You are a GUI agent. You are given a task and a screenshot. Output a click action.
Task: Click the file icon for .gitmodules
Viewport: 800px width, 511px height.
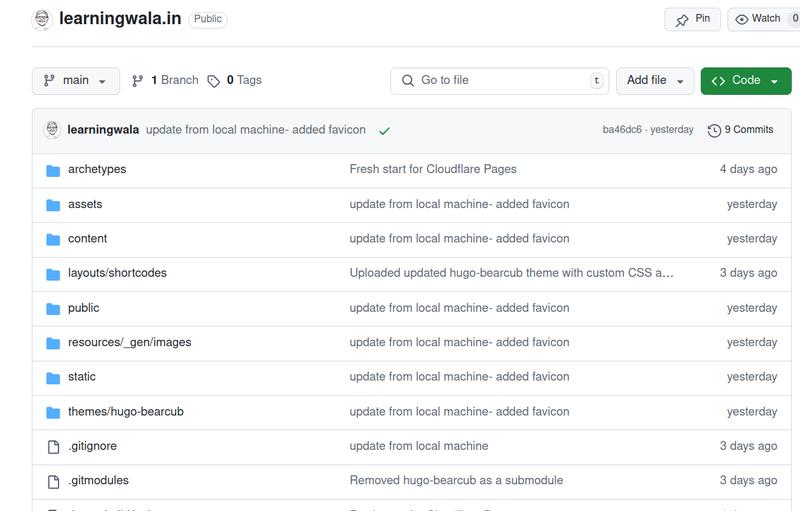pos(53,481)
